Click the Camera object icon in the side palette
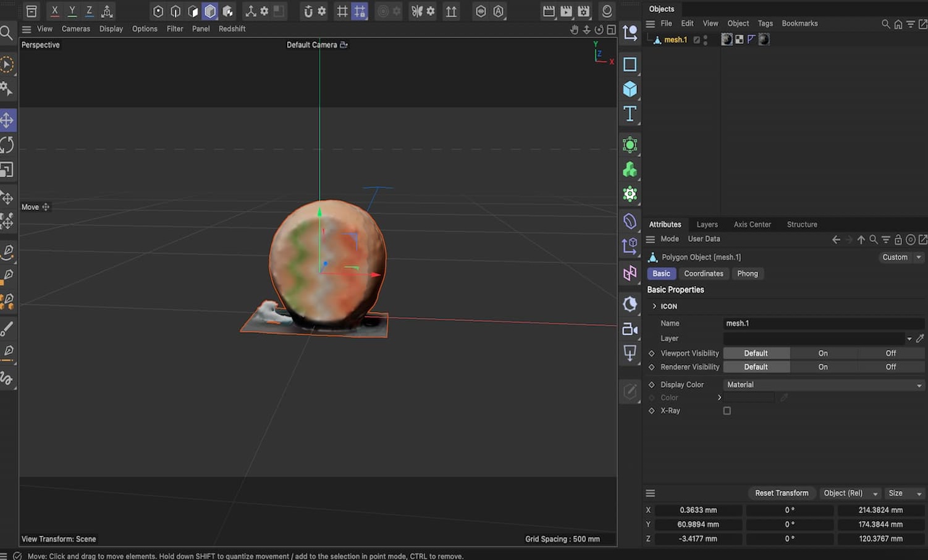The height and width of the screenshot is (560, 928). click(630, 329)
